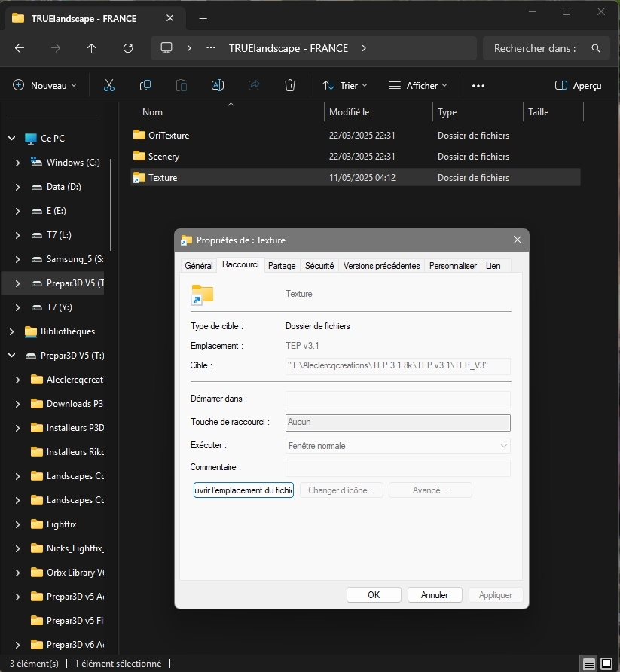The image size is (620, 672).
Task: Switch to details view in status bar
Action: (x=588, y=664)
